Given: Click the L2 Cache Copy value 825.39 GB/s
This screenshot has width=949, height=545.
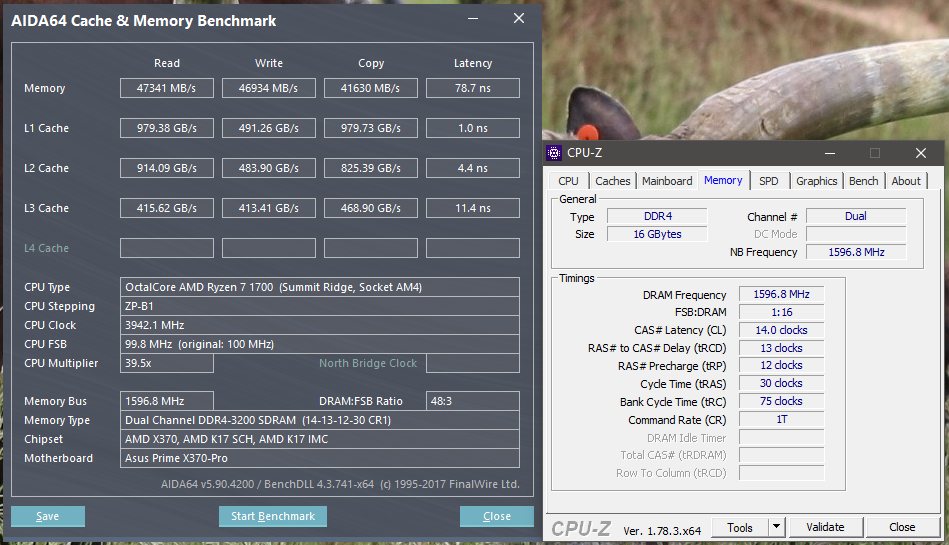Looking at the screenshot, I should click(x=370, y=168).
